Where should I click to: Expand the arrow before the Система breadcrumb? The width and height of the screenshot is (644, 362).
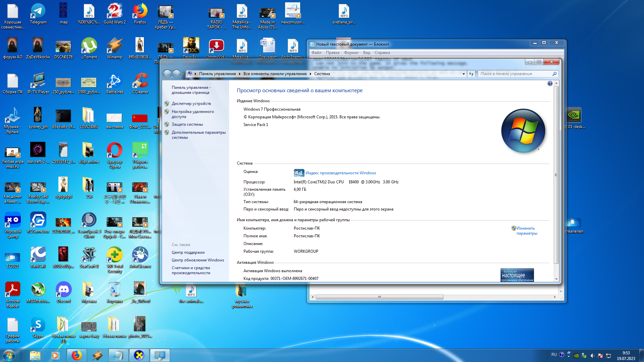click(x=310, y=74)
